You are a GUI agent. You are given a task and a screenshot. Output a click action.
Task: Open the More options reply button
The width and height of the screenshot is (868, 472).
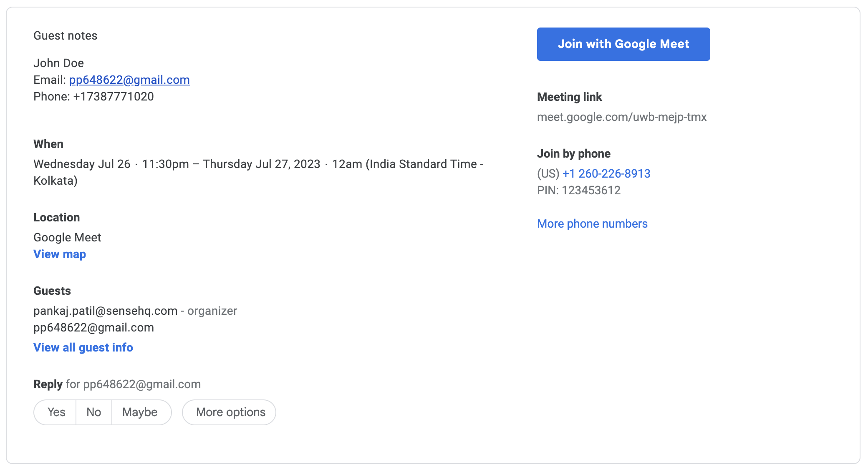[229, 412]
